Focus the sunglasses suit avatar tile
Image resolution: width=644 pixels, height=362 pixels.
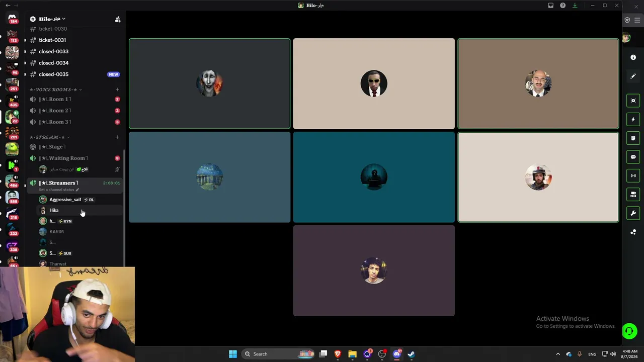pos(374,83)
